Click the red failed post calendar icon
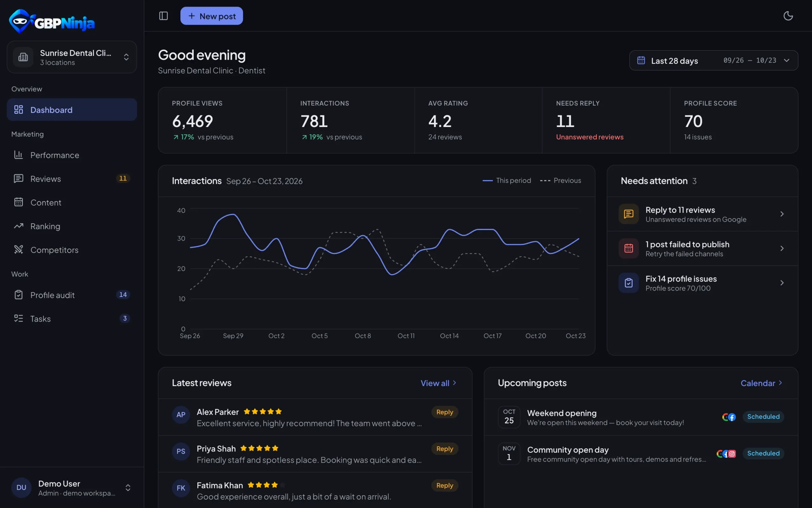 (x=629, y=249)
